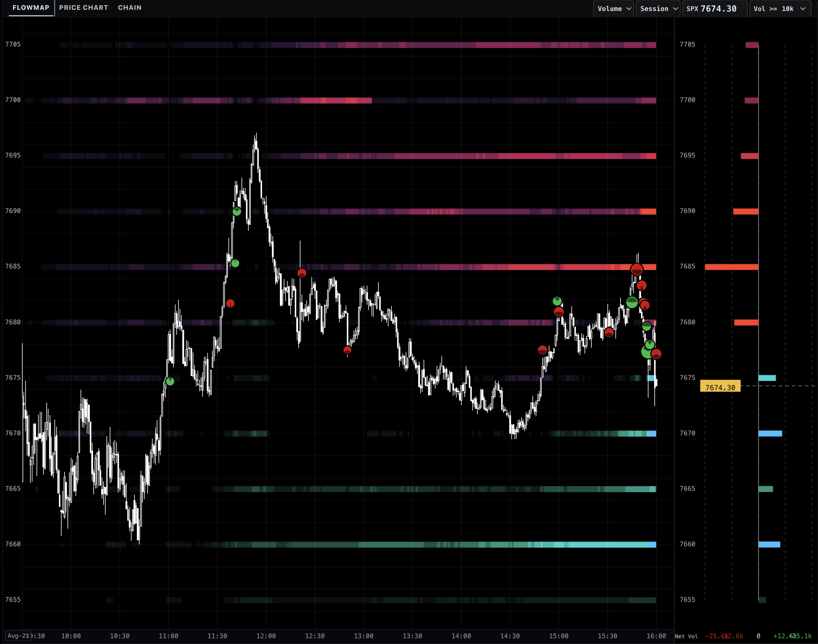Viewport: 818px width, 644px height.
Task: Click large green marker near 7677 at close
Action: click(x=647, y=352)
